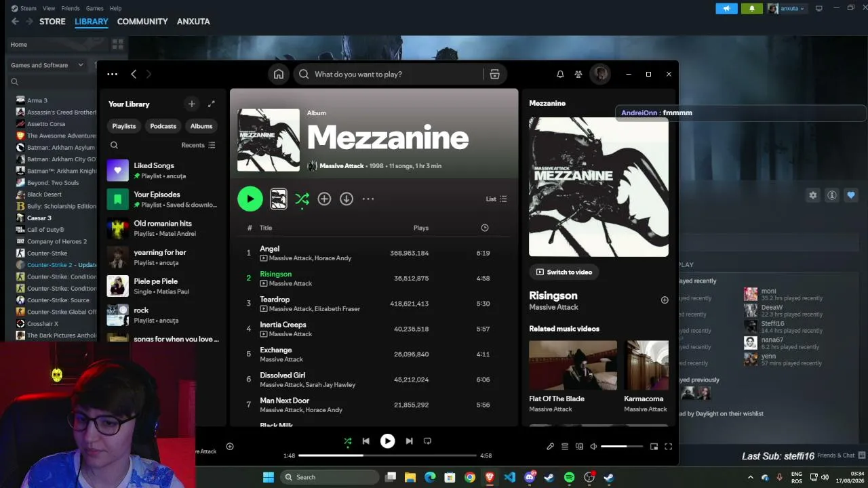
Task: Filter library by Albums
Action: tap(201, 126)
